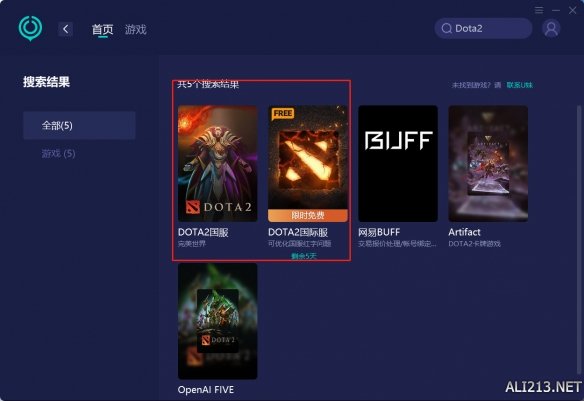Go back with the left arrow button
Viewport: 584px width, 401px height.
(x=66, y=29)
